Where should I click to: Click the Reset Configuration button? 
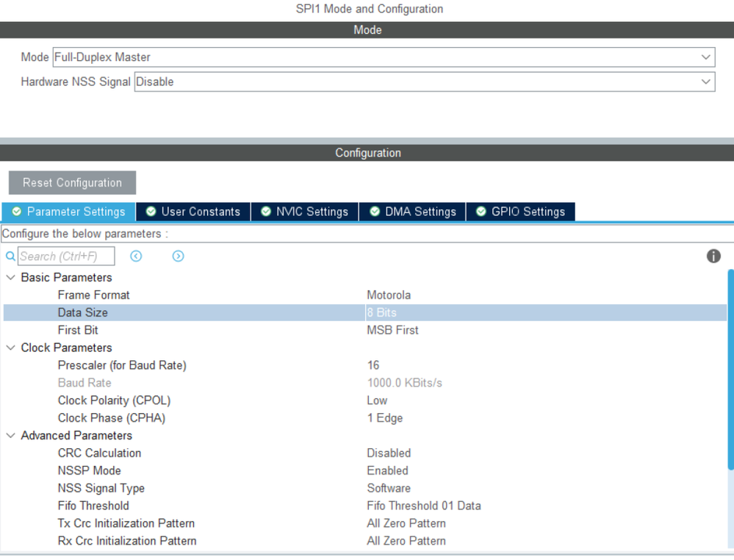pos(72,182)
